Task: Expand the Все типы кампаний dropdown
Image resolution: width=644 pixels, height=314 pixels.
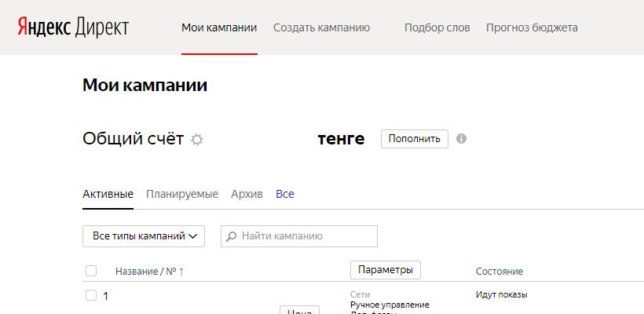Action: coord(144,236)
